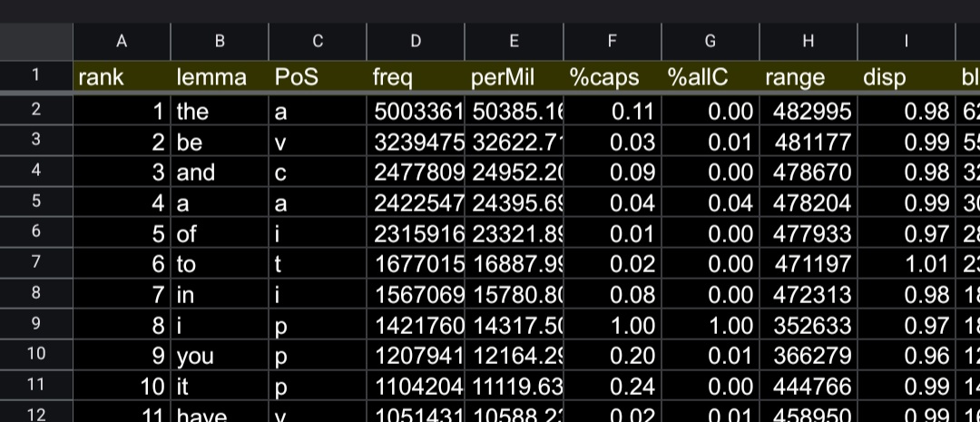Select column H header
This screenshot has width=980, height=422.
coord(808,41)
